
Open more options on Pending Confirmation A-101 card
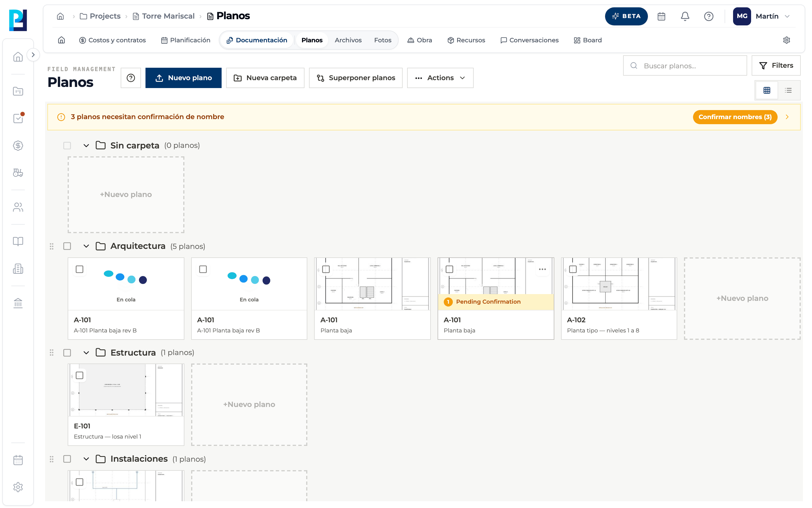[542, 270]
